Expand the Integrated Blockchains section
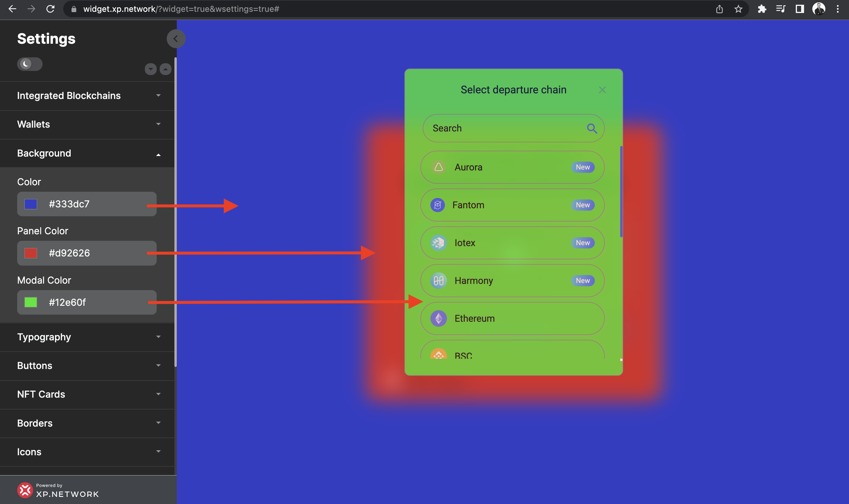The height and width of the screenshot is (504, 849). (87, 96)
